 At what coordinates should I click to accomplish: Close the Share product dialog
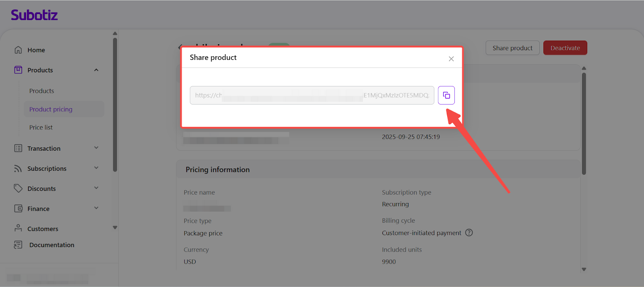click(x=451, y=59)
